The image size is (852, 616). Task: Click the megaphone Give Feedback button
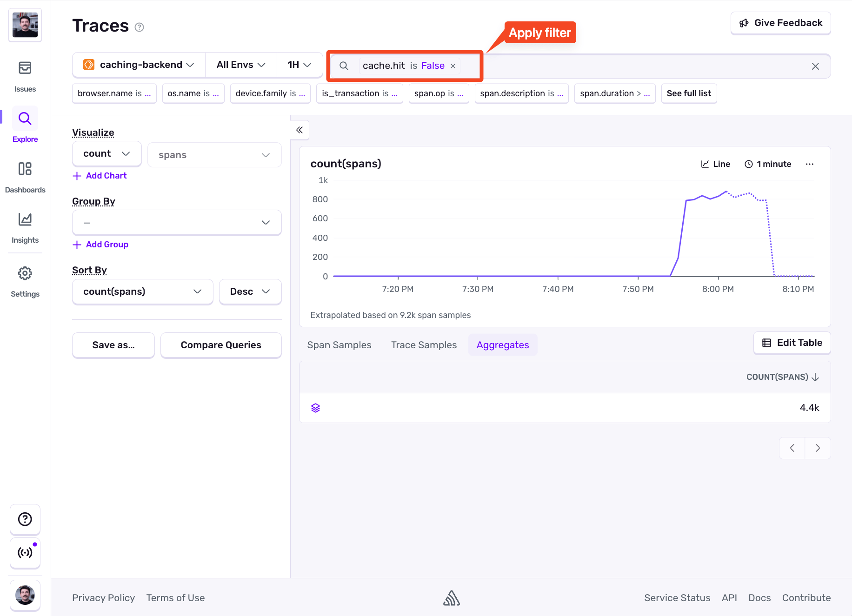781,23
